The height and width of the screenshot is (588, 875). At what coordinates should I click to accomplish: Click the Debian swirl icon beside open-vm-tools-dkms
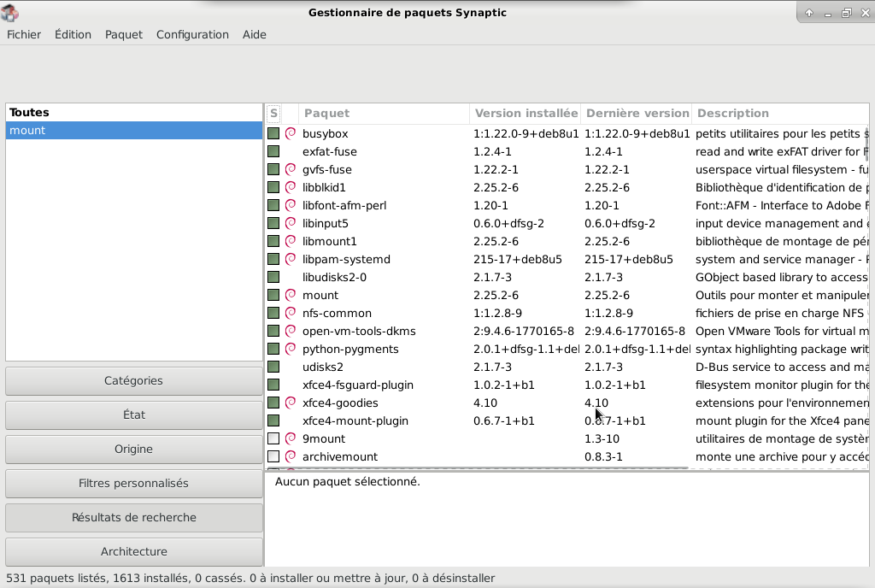(291, 331)
